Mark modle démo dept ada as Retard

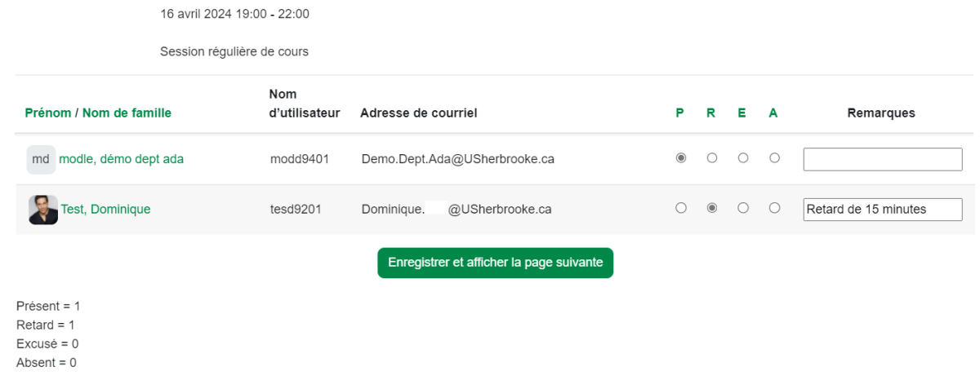click(x=712, y=158)
